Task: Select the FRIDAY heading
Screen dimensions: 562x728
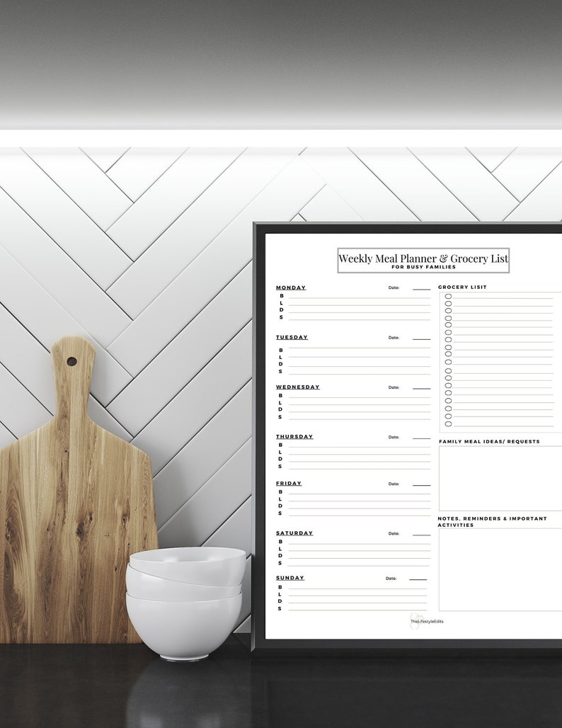Action: point(289,484)
